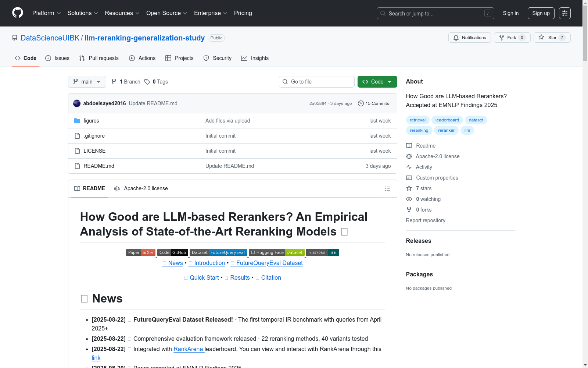The image size is (588, 368).
Task: Switch to the Apache-2.0 license tab
Action: tap(141, 188)
